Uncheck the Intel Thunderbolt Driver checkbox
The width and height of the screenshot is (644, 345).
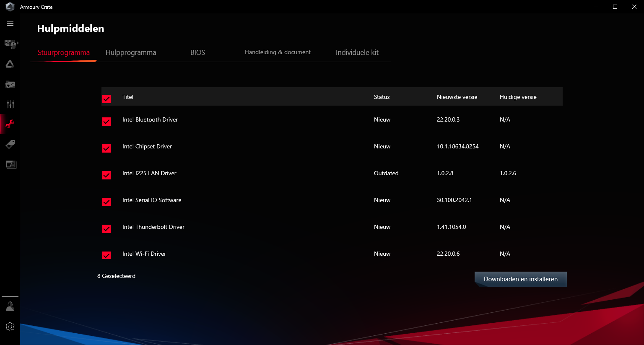(106, 229)
